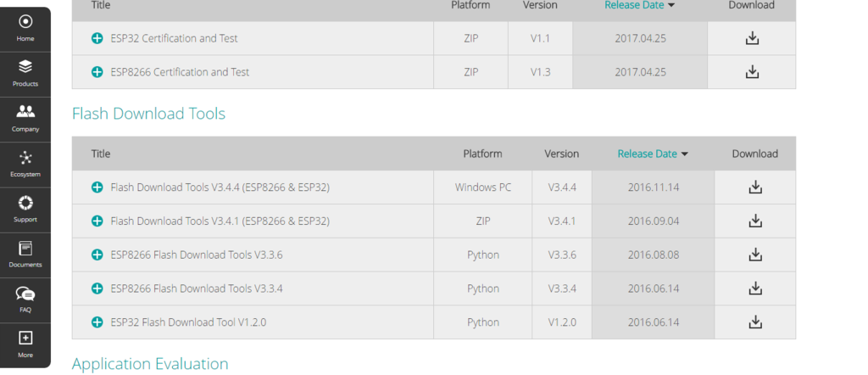The width and height of the screenshot is (868, 375).
Task: Expand ESP32 Certification and Test row
Action: pos(97,39)
